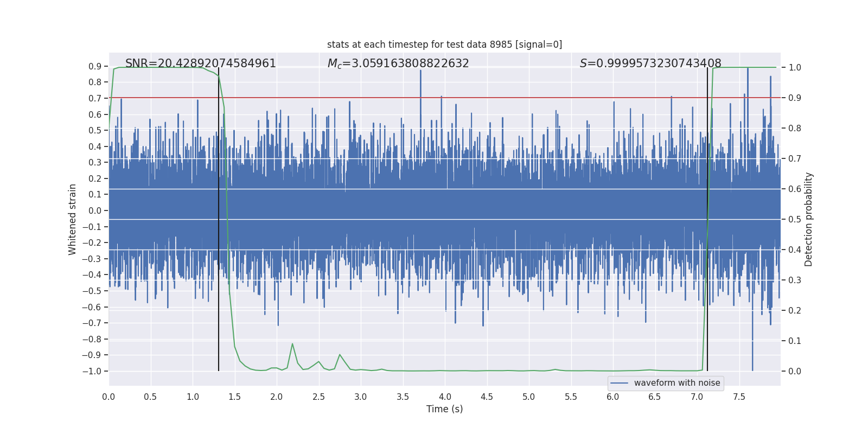Click the x-axis tick label 4.0

[445, 397]
